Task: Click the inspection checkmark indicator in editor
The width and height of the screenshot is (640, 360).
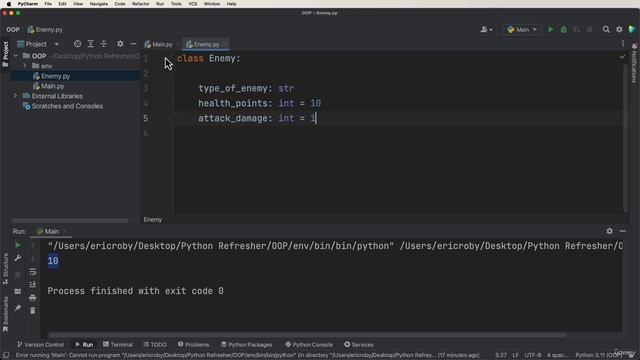Action: (622, 57)
